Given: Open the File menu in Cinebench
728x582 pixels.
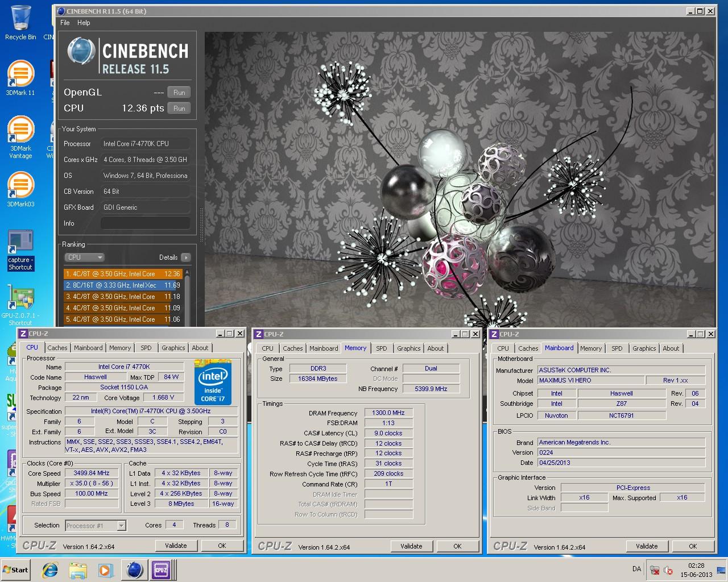Looking at the screenshot, I should click(x=65, y=23).
